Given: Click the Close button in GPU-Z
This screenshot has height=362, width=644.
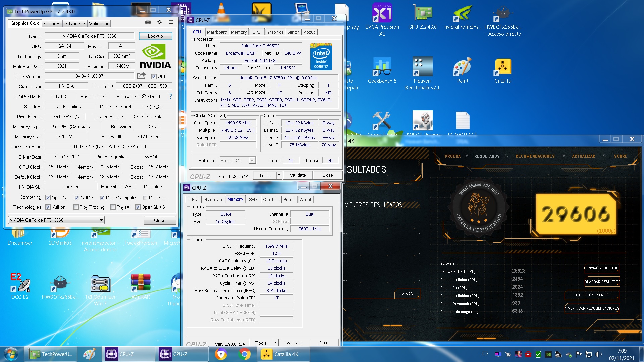Looking at the screenshot, I should [160, 220].
